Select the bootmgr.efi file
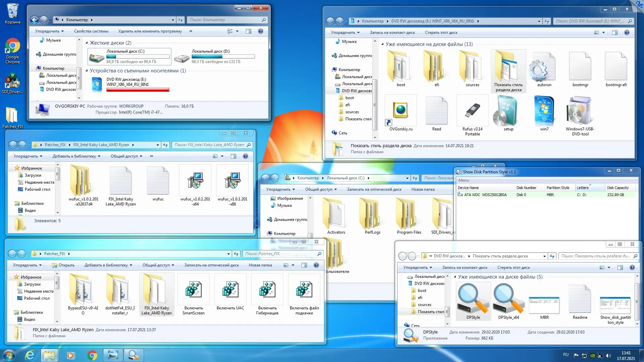 pos(616,67)
